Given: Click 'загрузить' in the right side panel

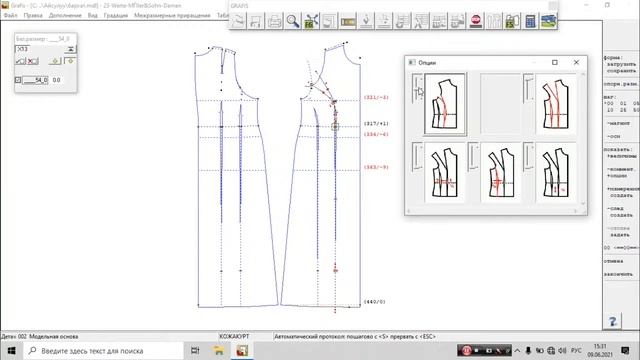Looking at the screenshot, I should pos(621,64).
